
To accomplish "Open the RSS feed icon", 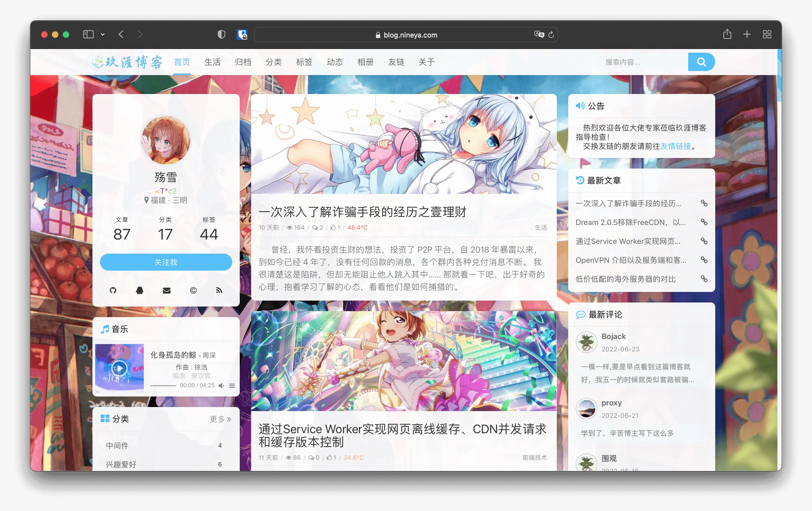I will click(x=219, y=290).
